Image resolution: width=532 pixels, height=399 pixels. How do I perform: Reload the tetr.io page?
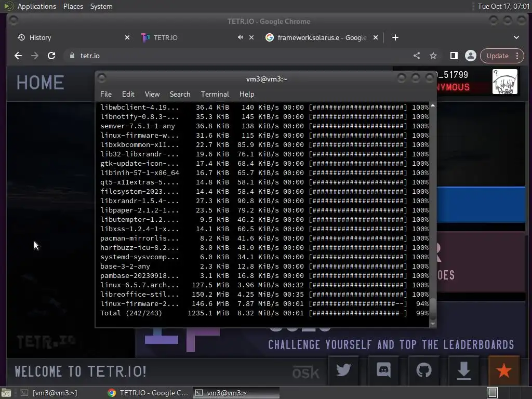click(x=51, y=56)
